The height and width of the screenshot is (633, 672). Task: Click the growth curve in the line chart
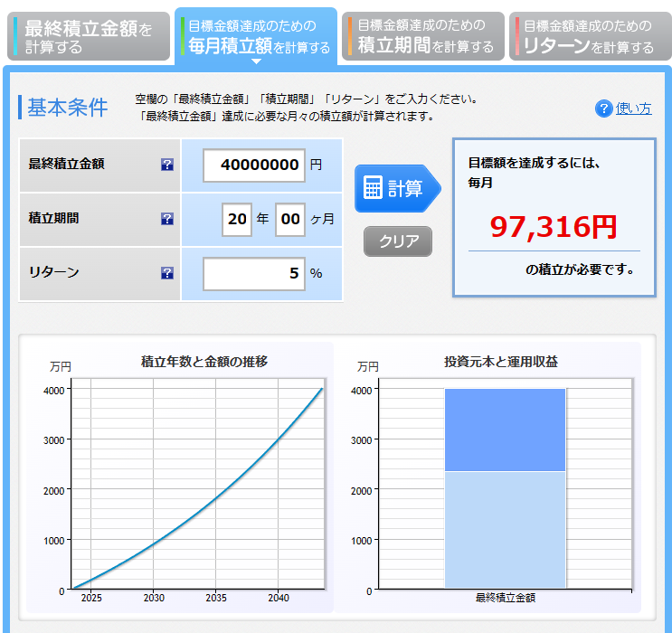pyautogui.click(x=216, y=496)
